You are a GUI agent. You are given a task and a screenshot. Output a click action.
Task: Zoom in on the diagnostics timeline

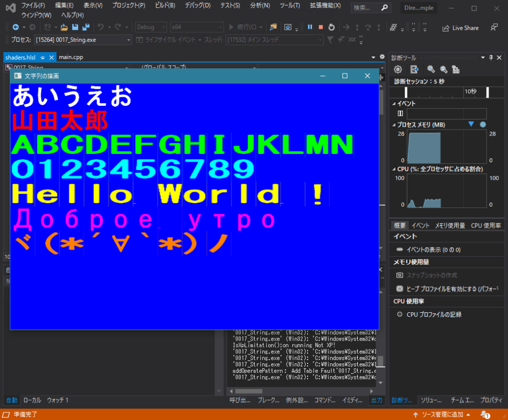(432, 70)
